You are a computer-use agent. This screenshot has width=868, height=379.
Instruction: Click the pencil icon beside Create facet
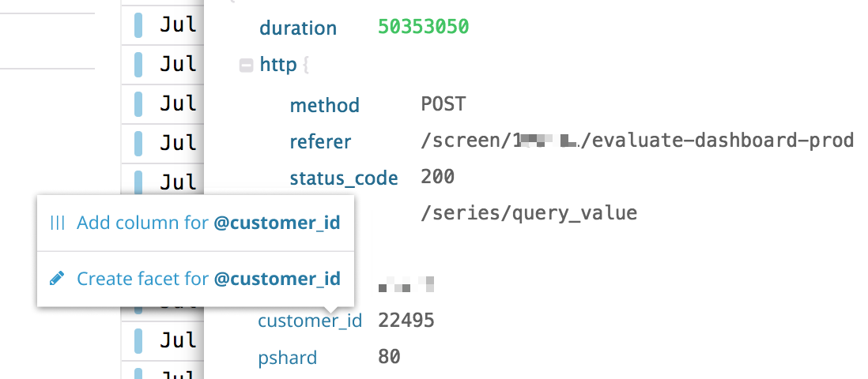[57, 279]
